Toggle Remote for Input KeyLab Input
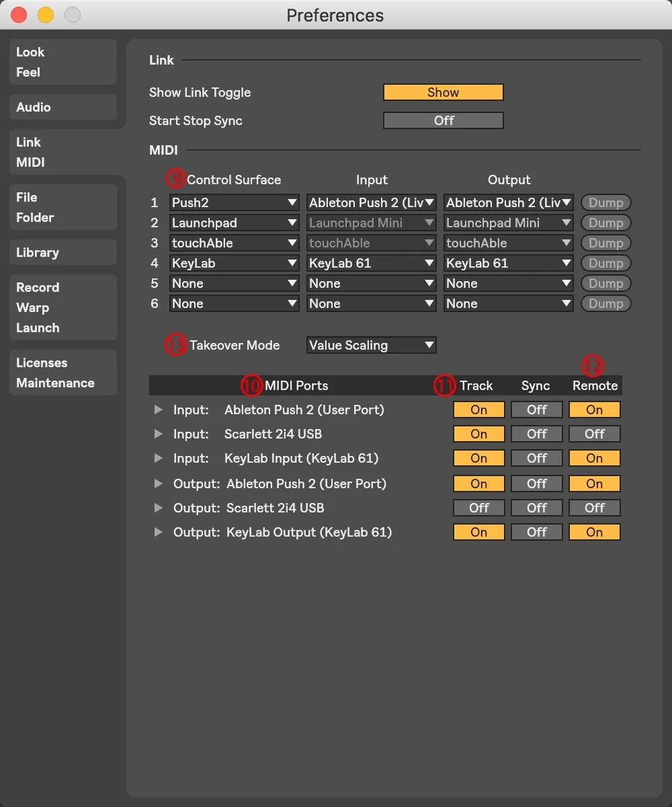Image resolution: width=672 pixels, height=807 pixels. pyautogui.click(x=595, y=458)
